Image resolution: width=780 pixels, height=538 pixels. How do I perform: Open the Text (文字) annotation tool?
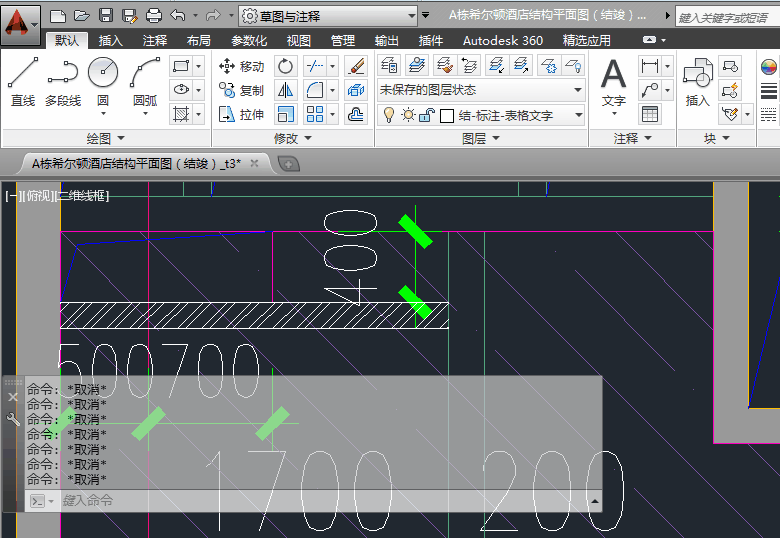pyautogui.click(x=613, y=82)
